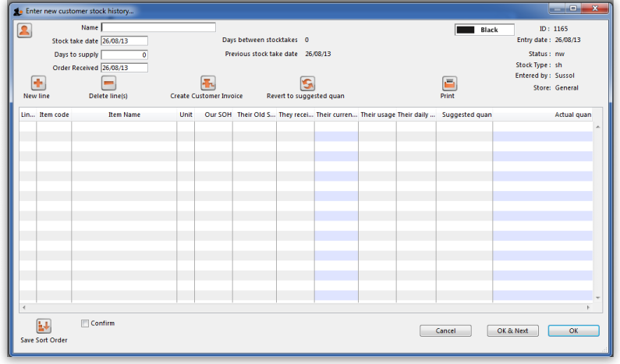Click the Their curren... column header

coord(336,115)
